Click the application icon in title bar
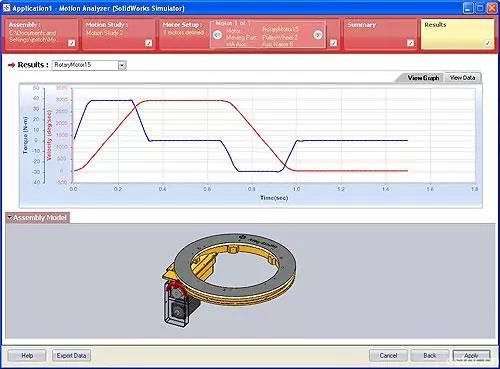Image resolution: width=500 pixels, height=369 pixels. (x=6, y=8)
